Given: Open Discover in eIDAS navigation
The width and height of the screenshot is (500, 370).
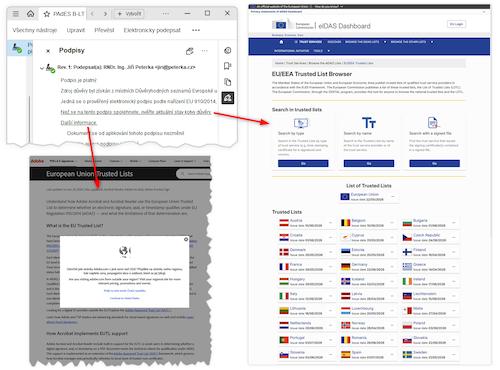Looking at the screenshot, I should [x=334, y=42].
